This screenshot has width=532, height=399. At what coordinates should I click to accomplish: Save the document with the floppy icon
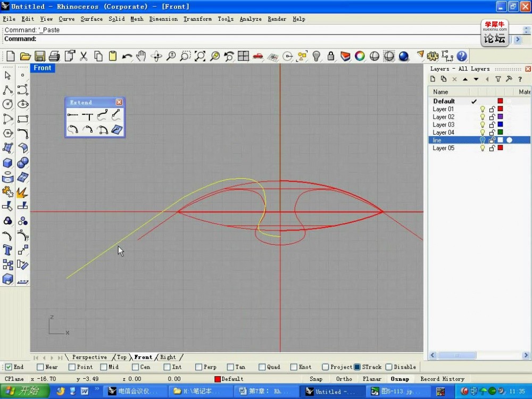coord(40,56)
